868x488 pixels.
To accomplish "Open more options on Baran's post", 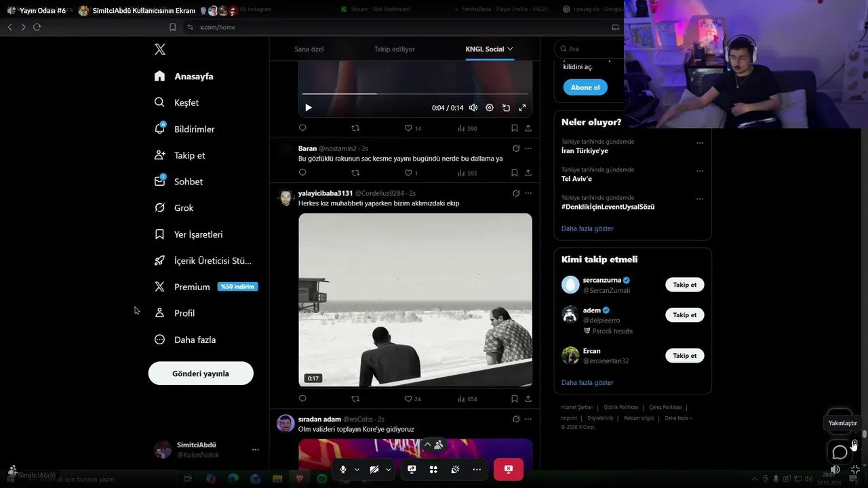I will (528, 148).
